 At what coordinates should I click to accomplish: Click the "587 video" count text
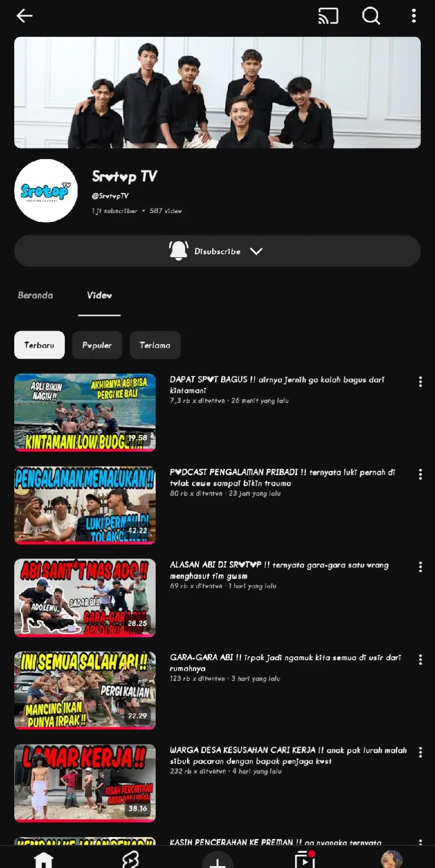166,211
